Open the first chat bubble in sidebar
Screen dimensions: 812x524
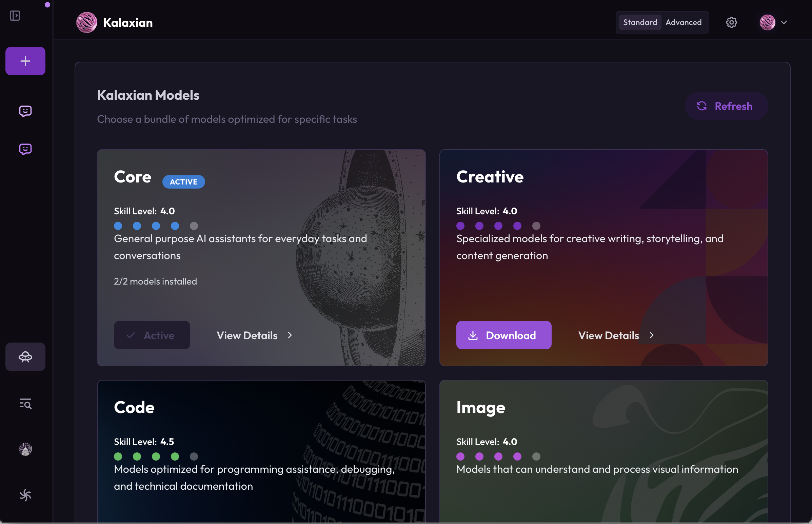click(25, 111)
